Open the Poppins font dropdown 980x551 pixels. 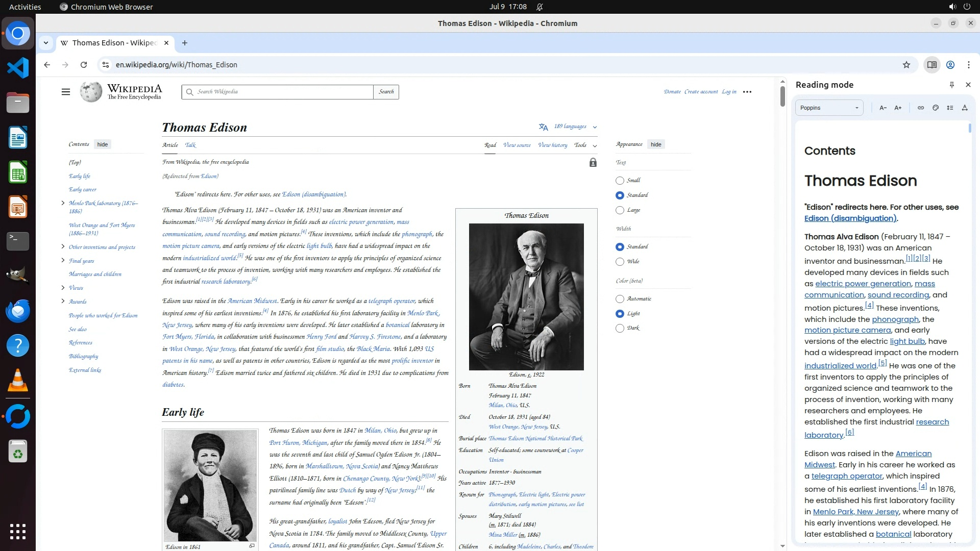click(829, 108)
